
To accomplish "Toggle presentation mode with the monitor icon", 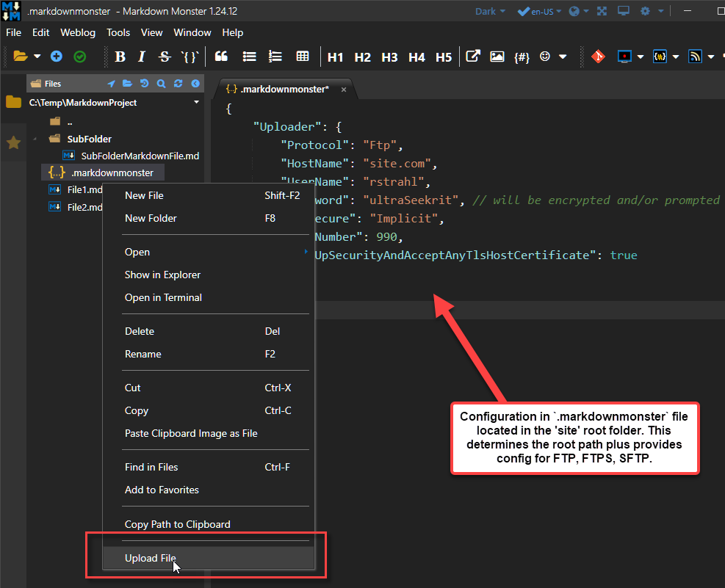I will pyautogui.click(x=624, y=10).
